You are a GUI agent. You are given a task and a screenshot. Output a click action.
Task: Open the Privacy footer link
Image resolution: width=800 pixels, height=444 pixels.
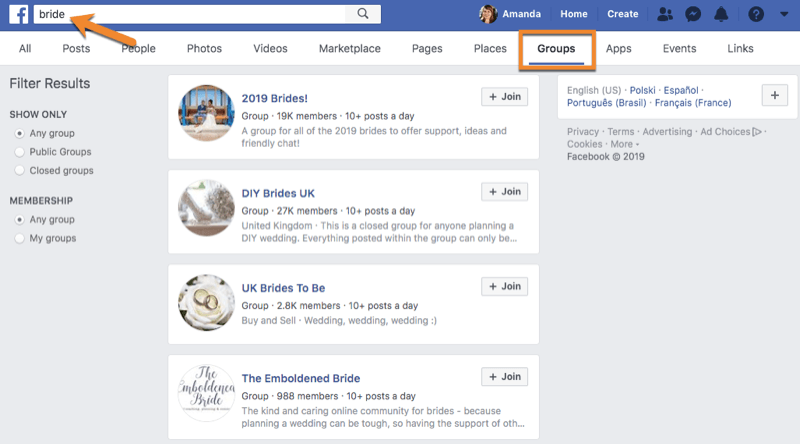583,132
